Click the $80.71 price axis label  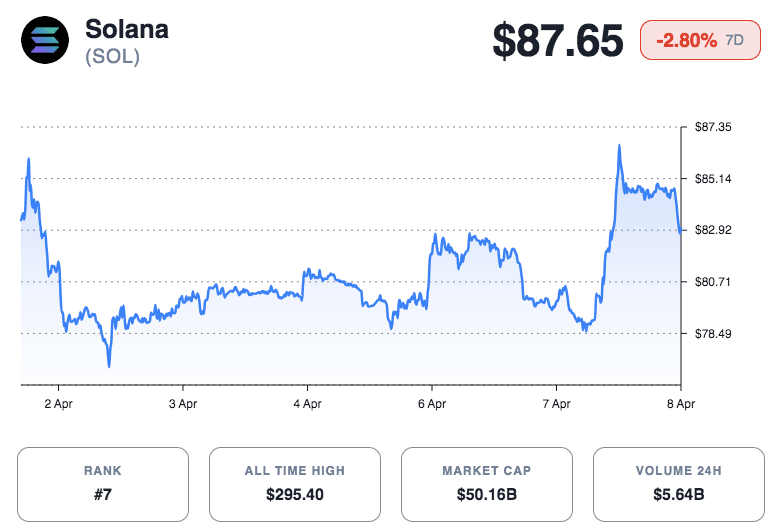coord(713,282)
